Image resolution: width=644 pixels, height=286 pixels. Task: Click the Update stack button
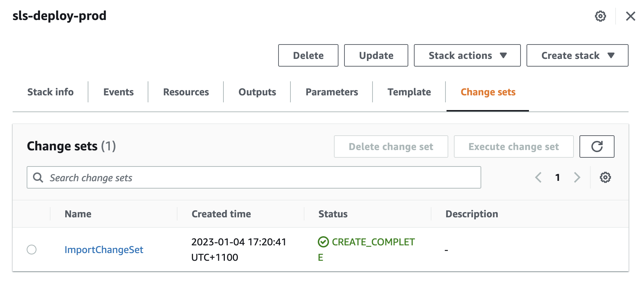(376, 55)
